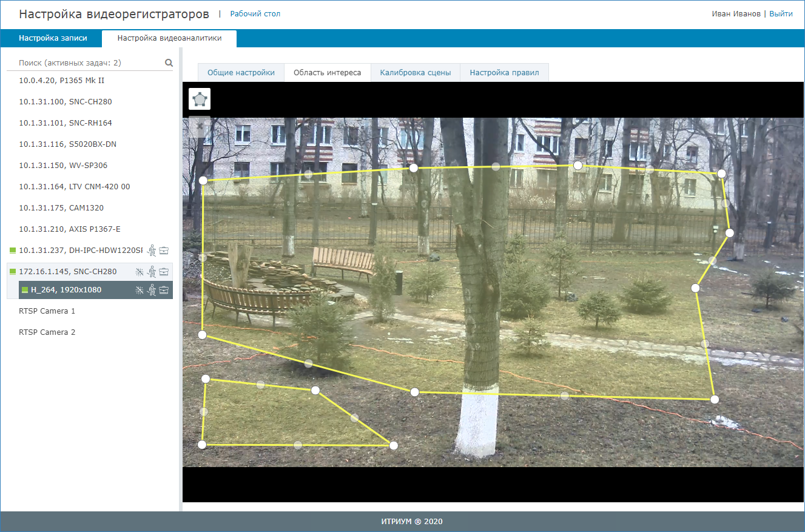Screen dimensions: 805x532
Task: Select camera 172.16.1.145, SNC-CH280
Action: click(68, 271)
